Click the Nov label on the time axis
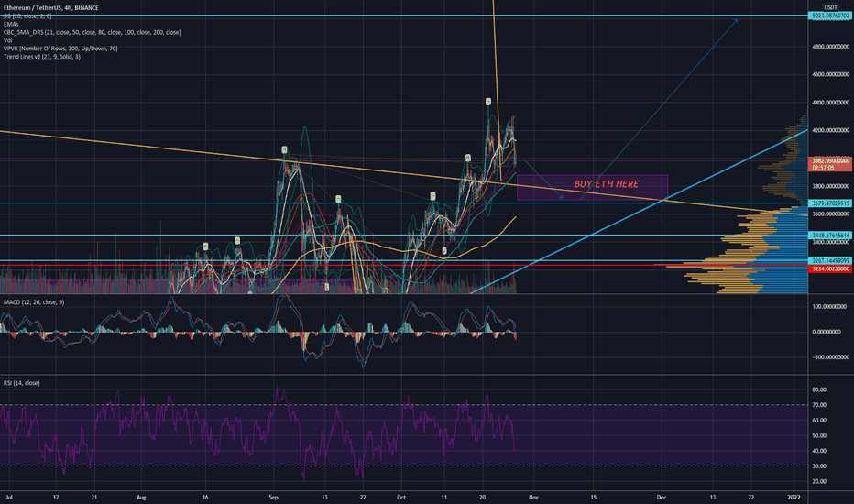854x504 pixels. (x=533, y=497)
